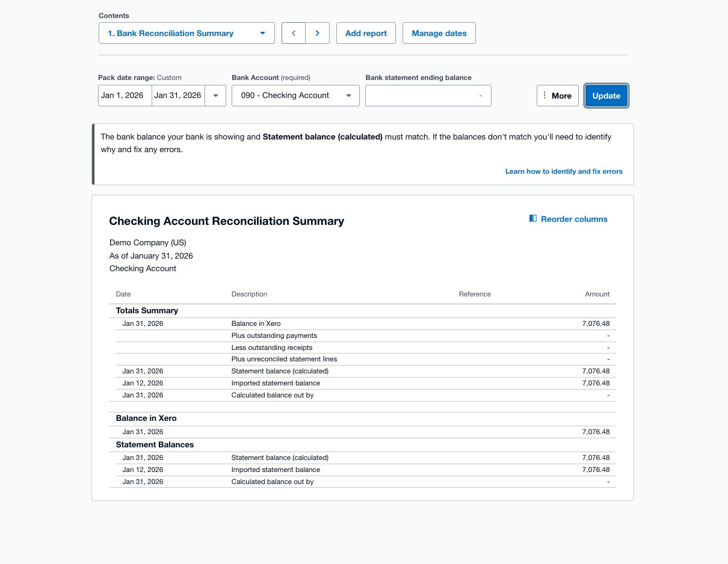The image size is (728, 564).
Task: Click the Update button
Action: (606, 96)
